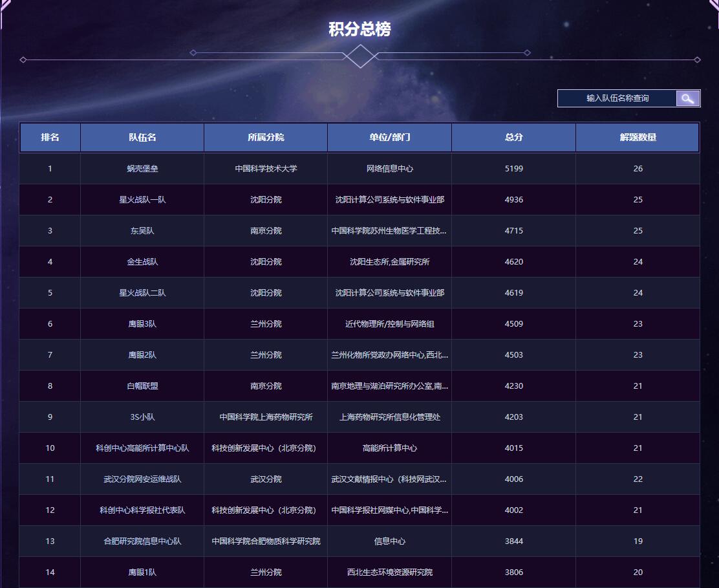The height and width of the screenshot is (588, 719).
Task: Click the 中国科学报社网媒中心,中国科学... cell
Action: tap(390, 510)
